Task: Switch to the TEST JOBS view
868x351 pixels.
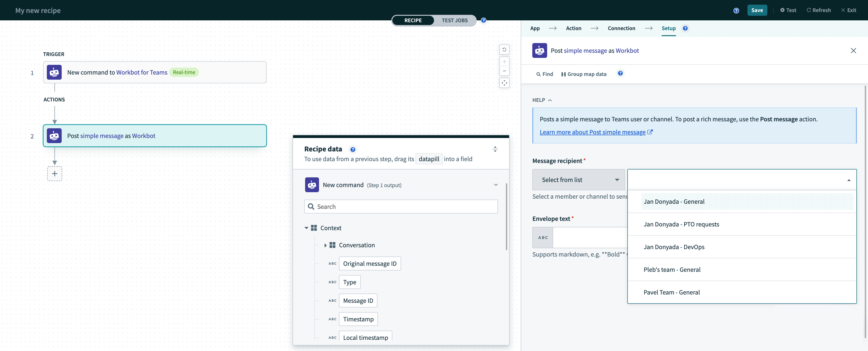Action: tap(454, 20)
